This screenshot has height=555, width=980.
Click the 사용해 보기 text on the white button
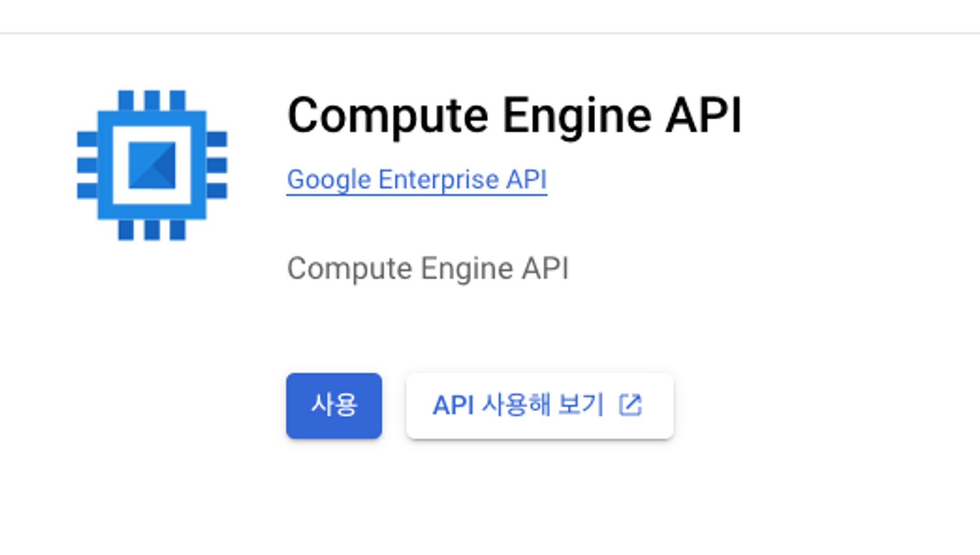(x=543, y=405)
